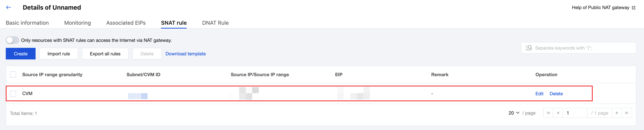Open the DNAT Rule tab
The width and height of the screenshot is (644, 130).
(x=215, y=23)
